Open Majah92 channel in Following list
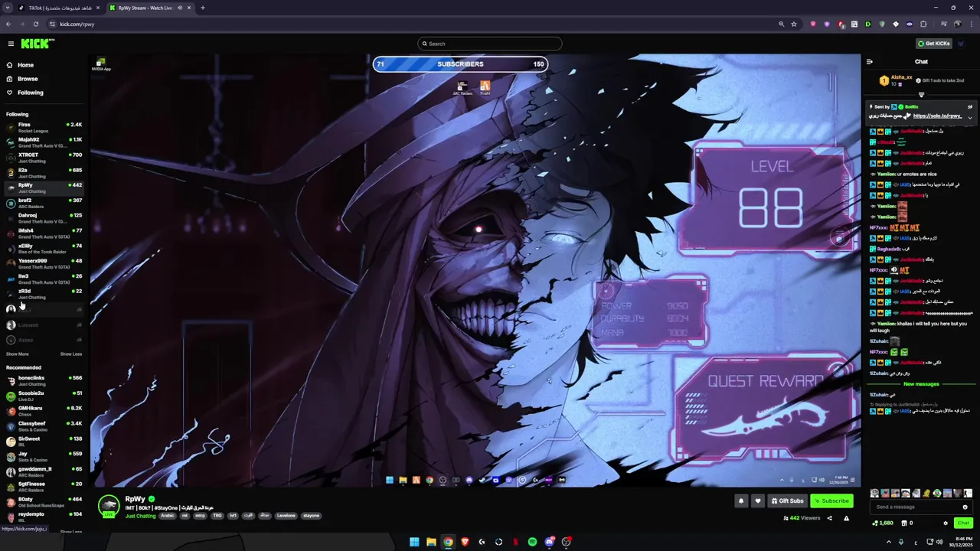This screenshot has width=980, height=551. (x=44, y=142)
